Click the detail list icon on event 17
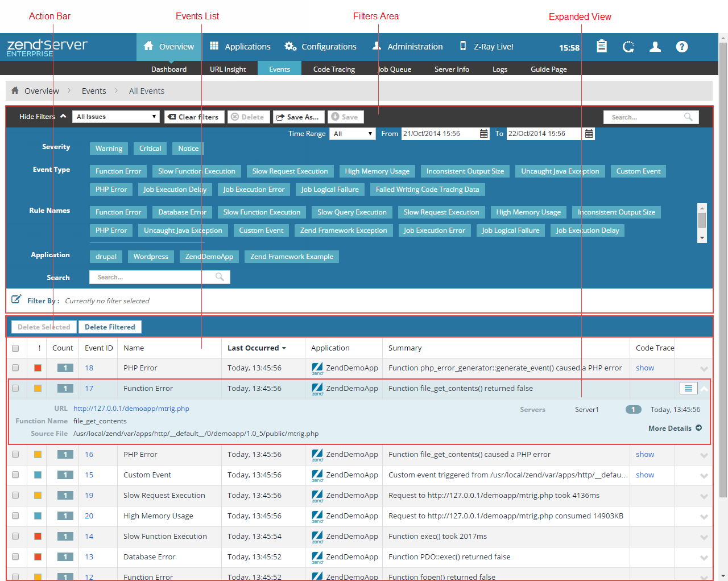 [688, 388]
